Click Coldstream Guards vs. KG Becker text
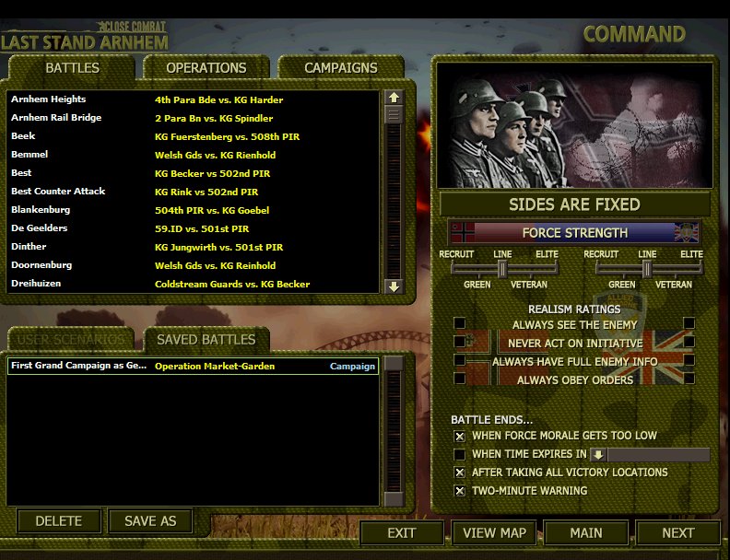 point(232,285)
